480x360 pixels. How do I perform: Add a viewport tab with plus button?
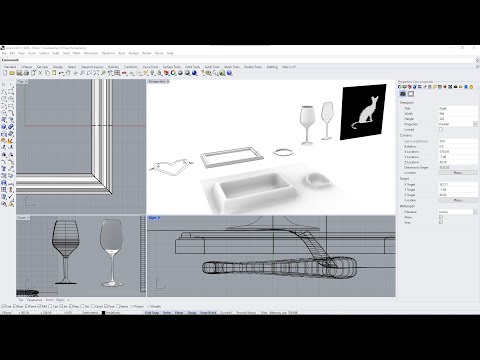(x=68, y=300)
